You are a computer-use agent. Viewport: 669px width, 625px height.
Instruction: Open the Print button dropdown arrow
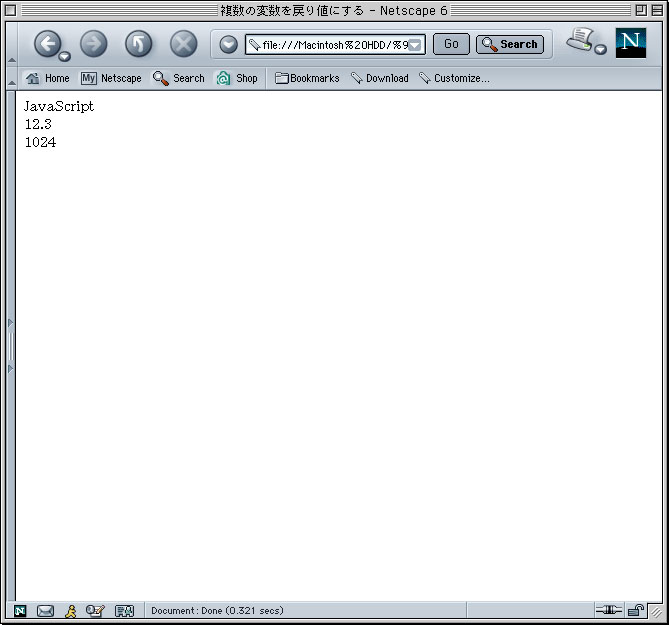(601, 49)
